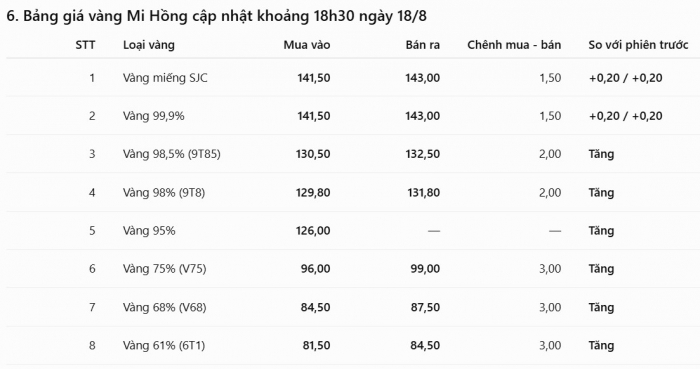
Task: Click the 126,00 buy price for Vàng 95%
Action: tap(313, 231)
